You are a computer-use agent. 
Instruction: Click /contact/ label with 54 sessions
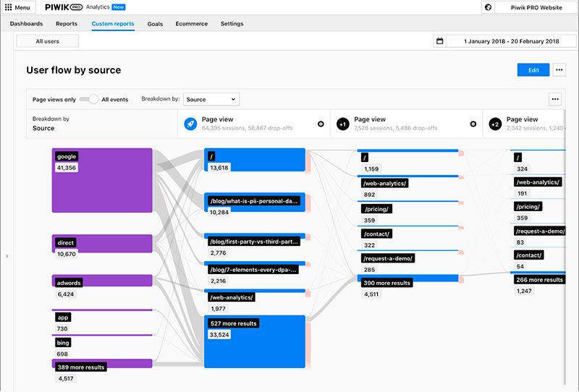coord(528,255)
